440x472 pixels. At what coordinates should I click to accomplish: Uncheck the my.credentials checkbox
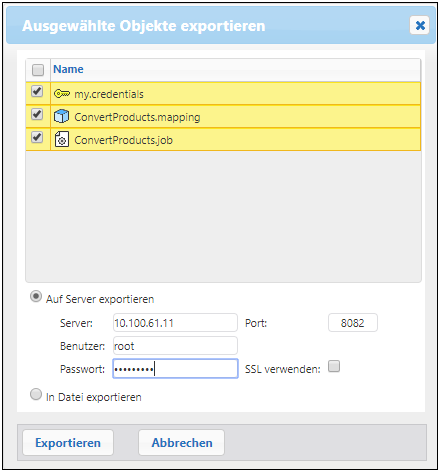(37, 91)
